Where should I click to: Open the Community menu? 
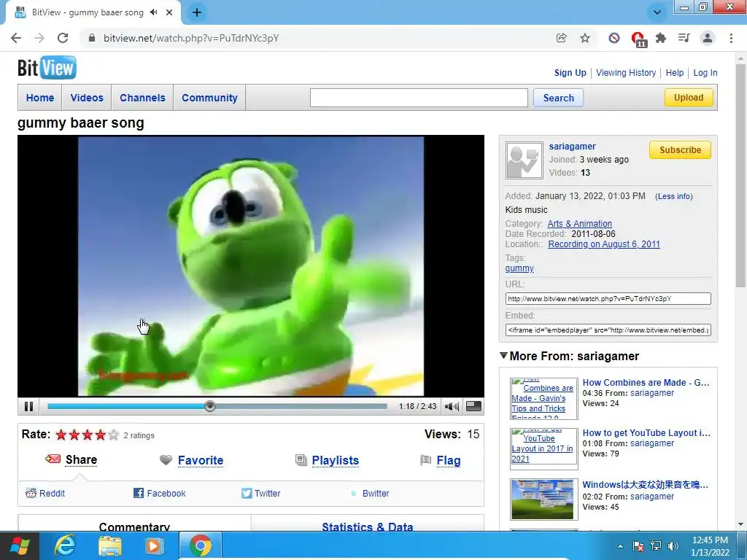coord(209,98)
